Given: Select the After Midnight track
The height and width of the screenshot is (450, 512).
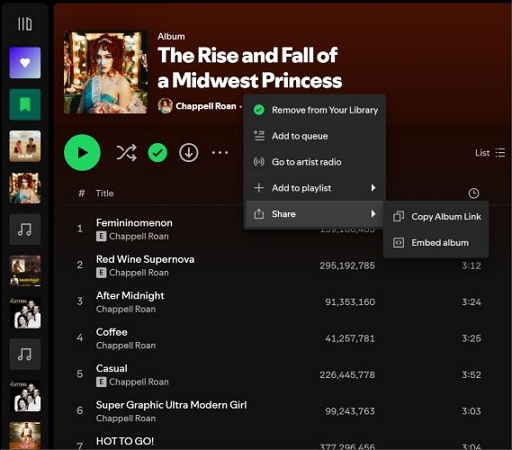Looking at the screenshot, I should (x=130, y=296).
